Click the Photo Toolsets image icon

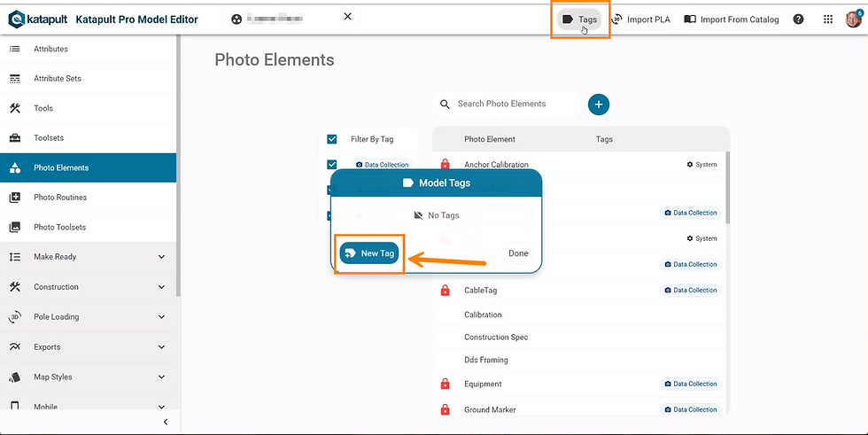15,227
